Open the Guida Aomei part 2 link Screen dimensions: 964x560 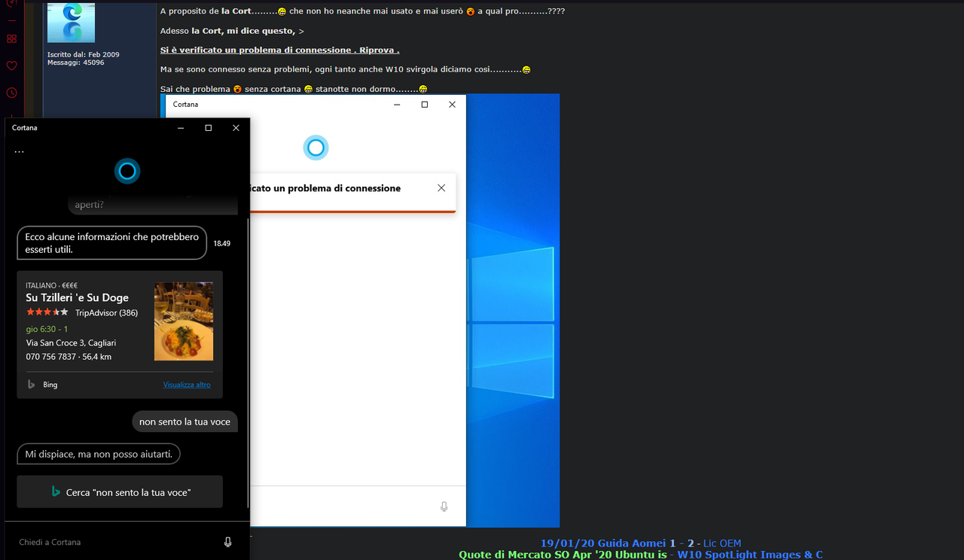click(691, 543)
